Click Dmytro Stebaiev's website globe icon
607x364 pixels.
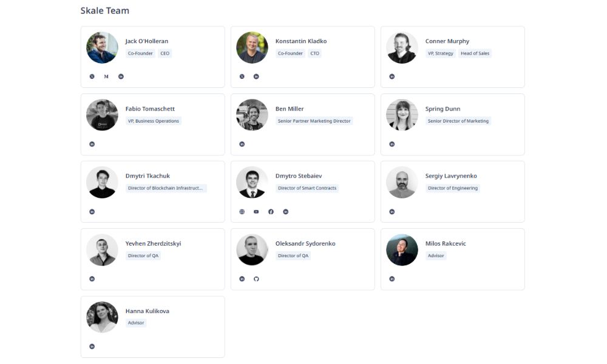(242, 212)
